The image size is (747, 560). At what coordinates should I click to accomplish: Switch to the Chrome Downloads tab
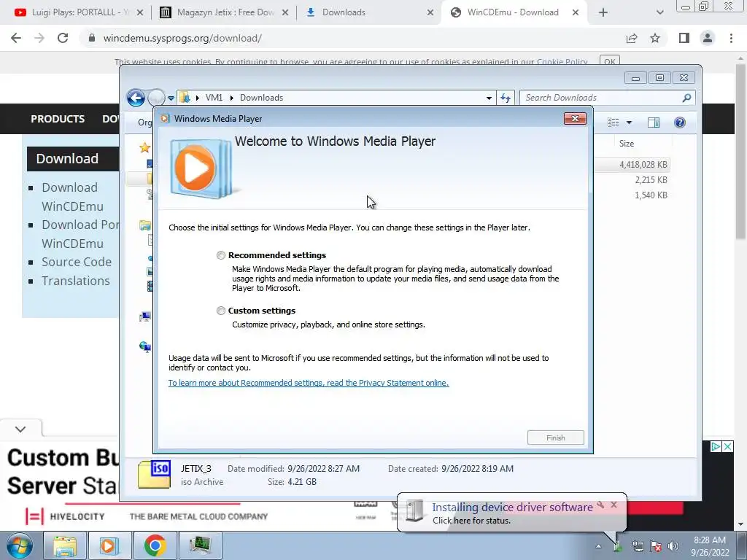[369, 12]
